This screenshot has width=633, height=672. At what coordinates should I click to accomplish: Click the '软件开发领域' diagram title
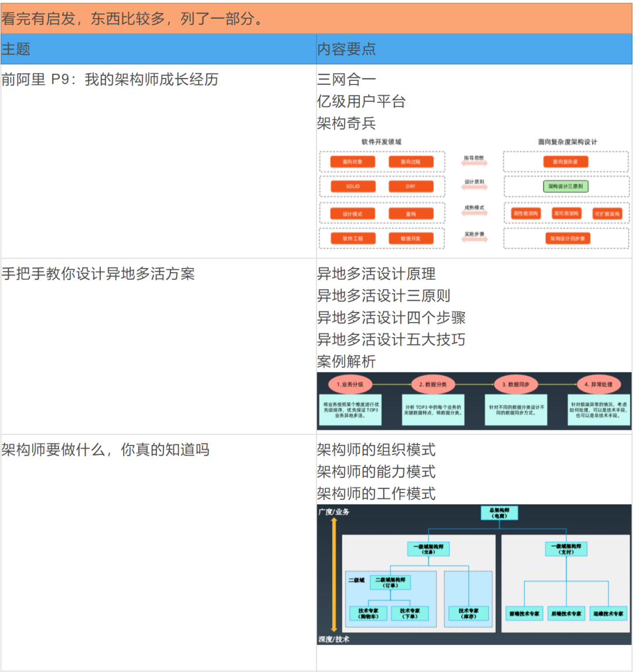[x=381, y=142]
